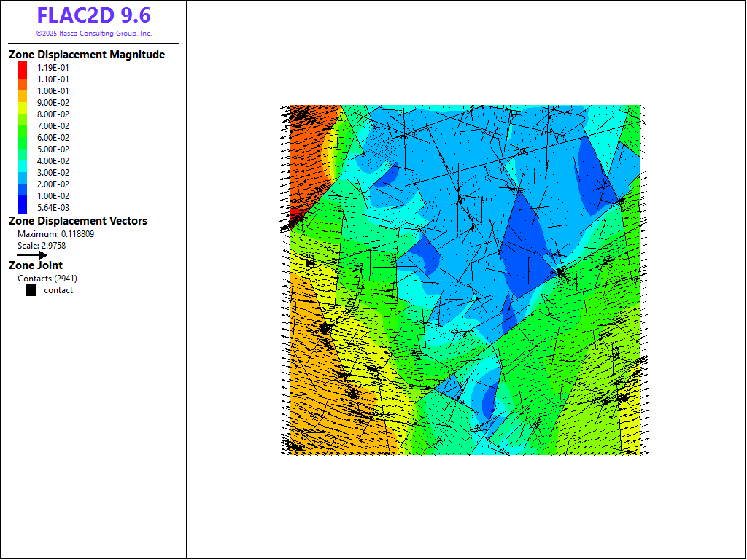Pick the yellow 9.00E-02 color swatch
Screen dimensions: 747x560
(23, 102)
